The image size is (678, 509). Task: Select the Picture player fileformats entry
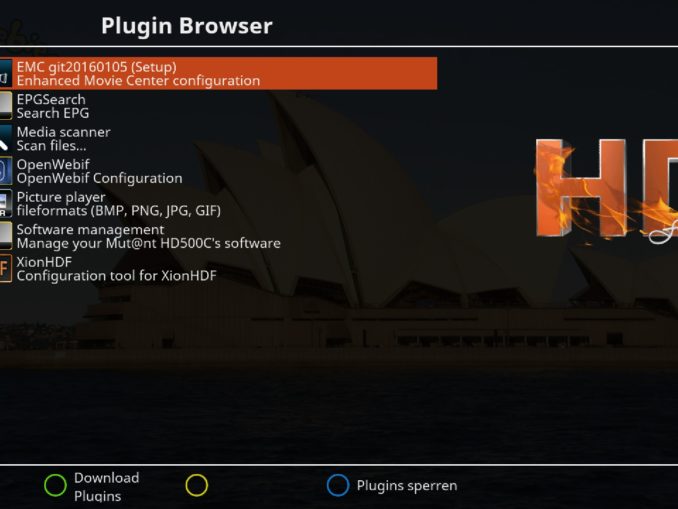(218, 204)
